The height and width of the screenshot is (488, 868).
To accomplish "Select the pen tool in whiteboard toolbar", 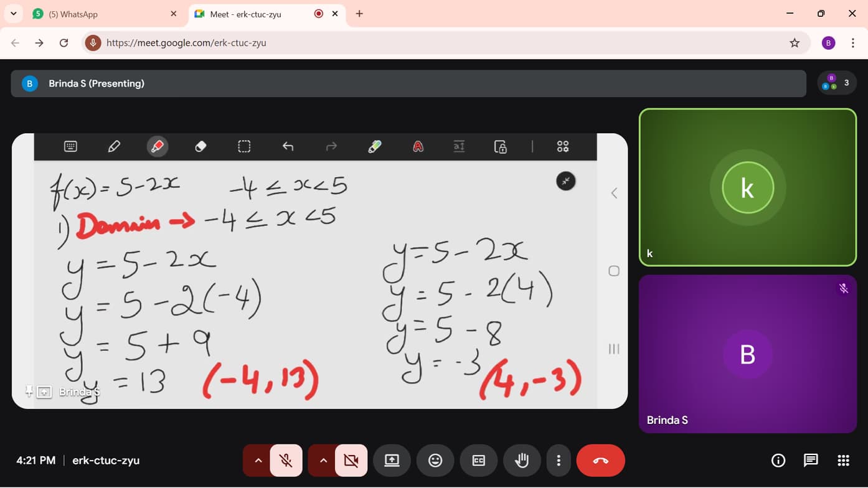I will coord(114,146).
